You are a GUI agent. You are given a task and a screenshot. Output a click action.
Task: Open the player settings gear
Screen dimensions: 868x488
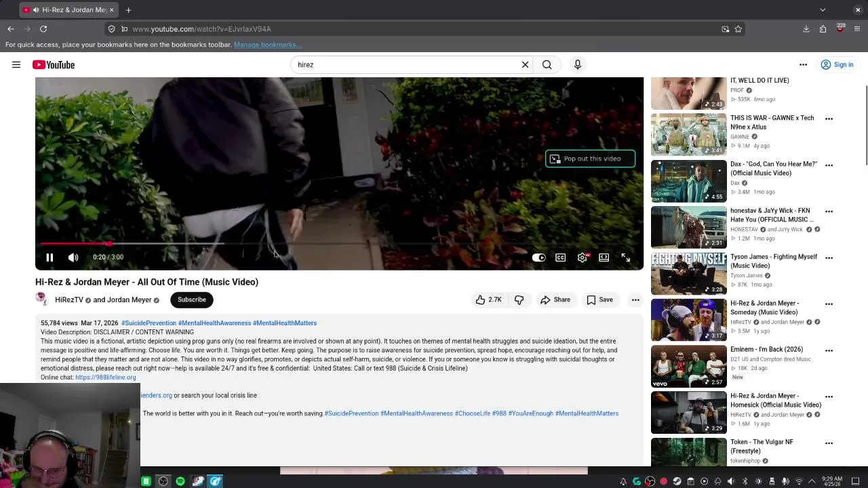[x=583, y=258]
